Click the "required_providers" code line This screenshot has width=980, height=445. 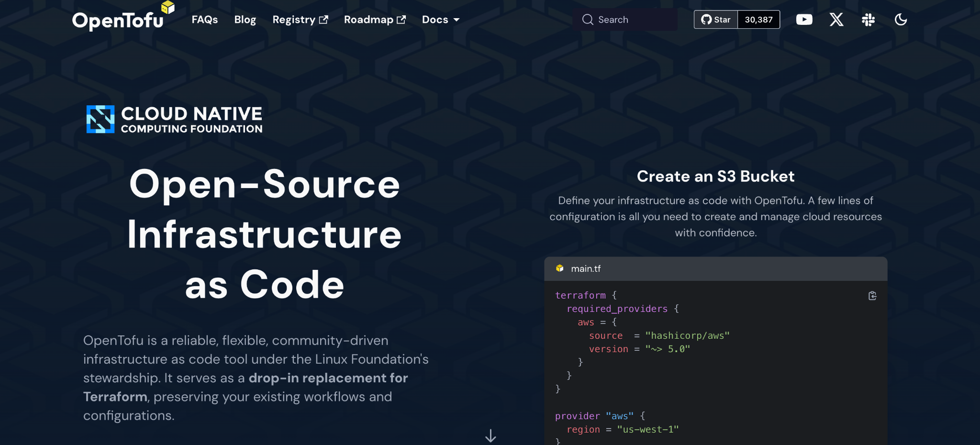[623, 309]
